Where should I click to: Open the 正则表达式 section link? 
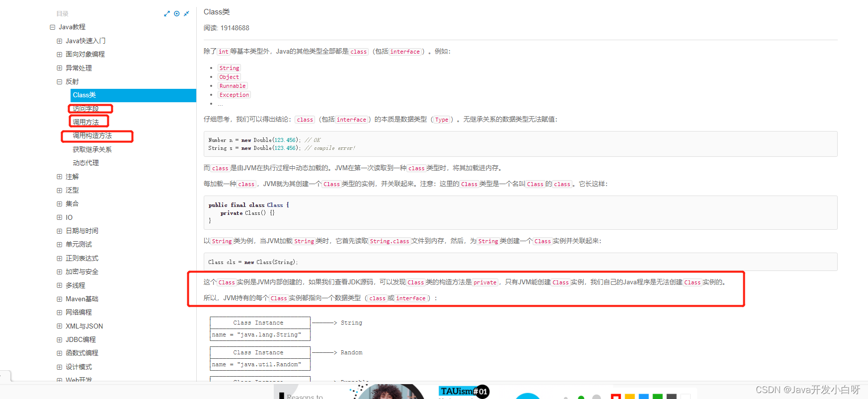(x=82, y=258)
